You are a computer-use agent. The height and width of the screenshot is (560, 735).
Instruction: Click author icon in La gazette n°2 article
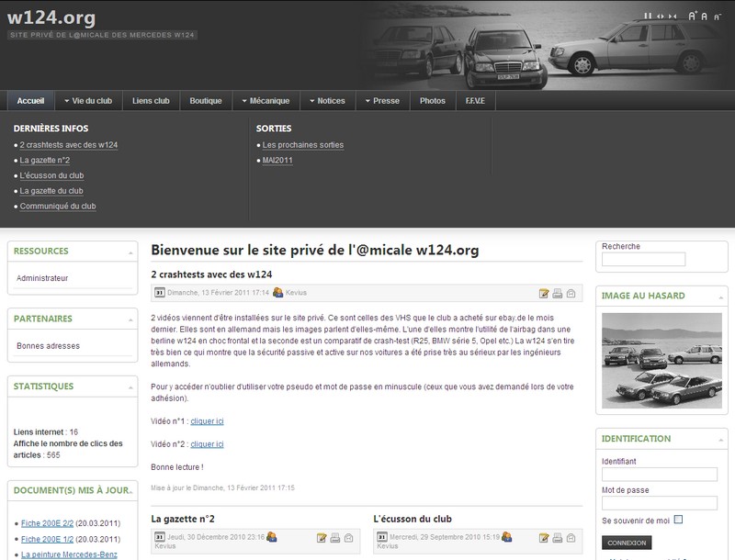pos(271,537)
